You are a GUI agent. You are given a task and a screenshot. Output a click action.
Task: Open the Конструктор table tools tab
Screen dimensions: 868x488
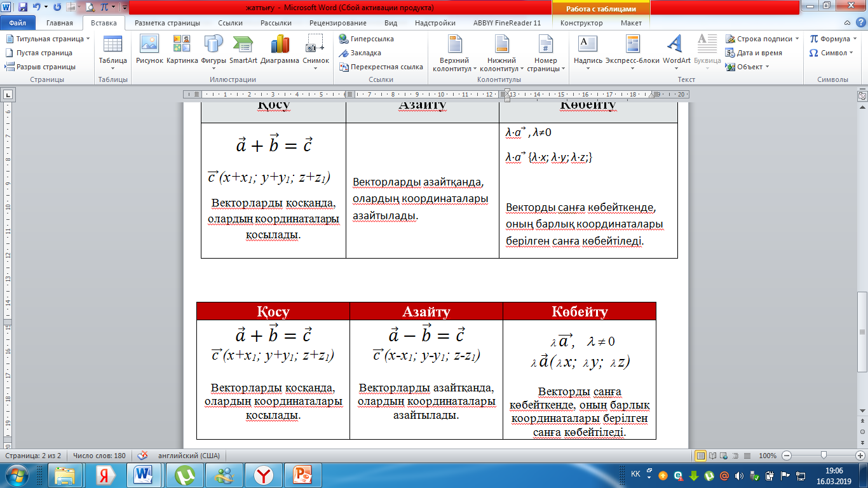(x=581, y=23)
